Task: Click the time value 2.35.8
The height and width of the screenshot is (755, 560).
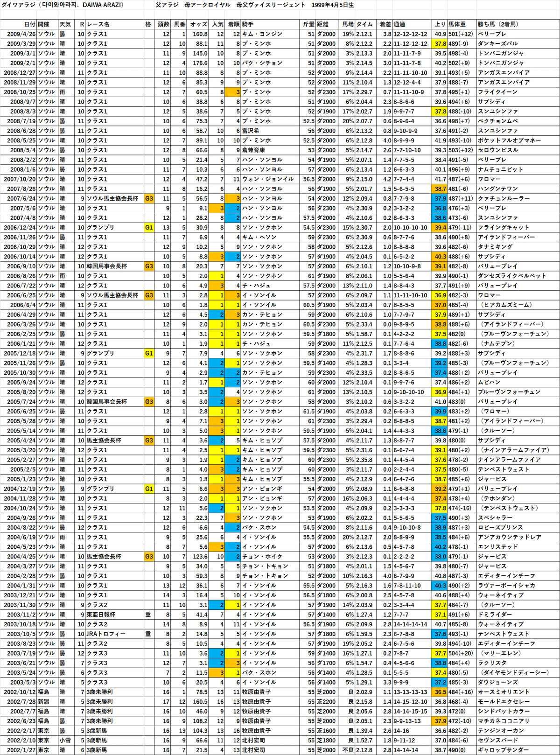Action: click(x=364, y=460)
